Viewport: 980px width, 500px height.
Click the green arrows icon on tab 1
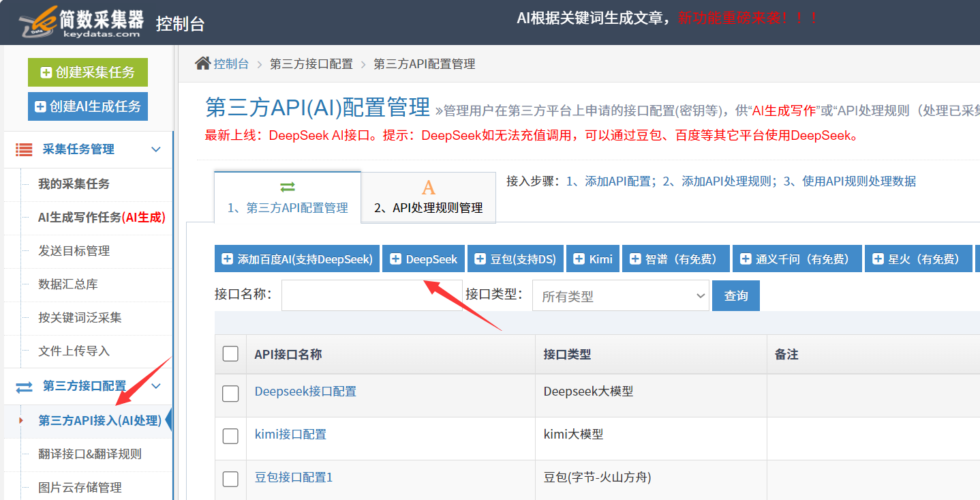tap(288, 187)
